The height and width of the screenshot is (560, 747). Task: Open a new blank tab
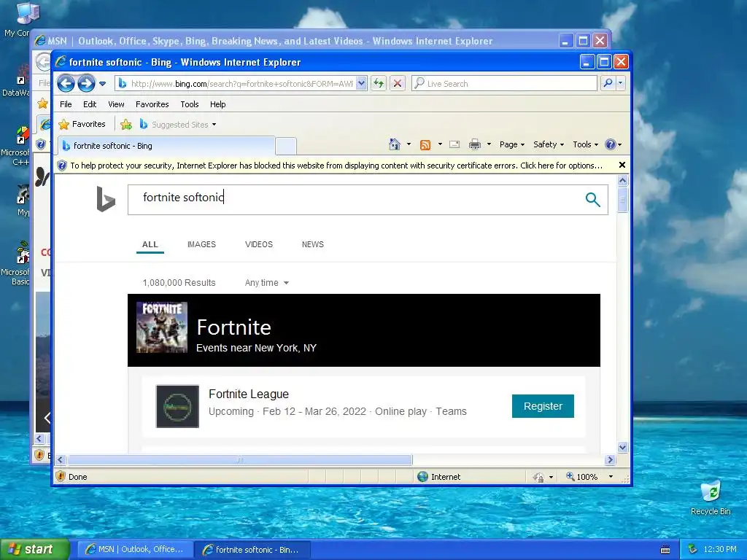[286, 146]
